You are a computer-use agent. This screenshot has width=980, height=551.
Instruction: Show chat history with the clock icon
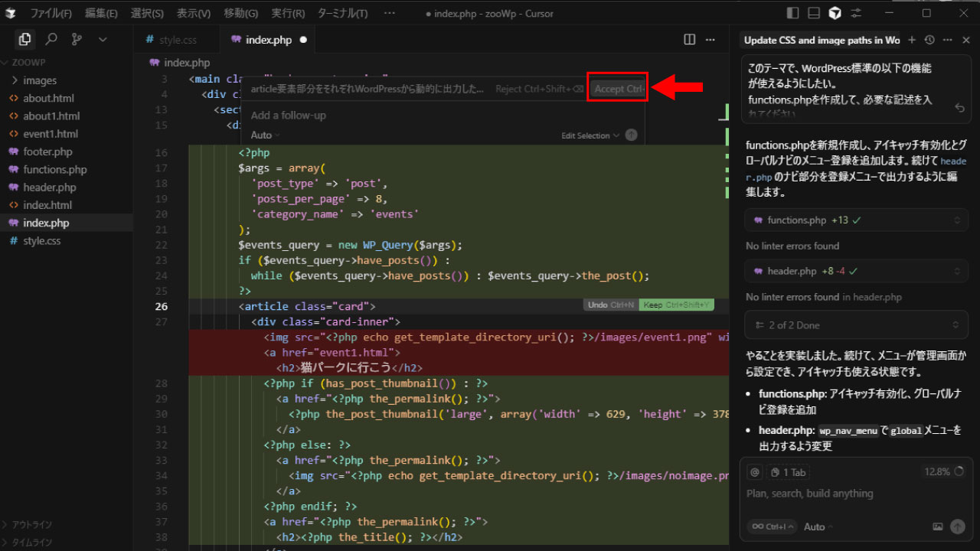coord(929,40)
